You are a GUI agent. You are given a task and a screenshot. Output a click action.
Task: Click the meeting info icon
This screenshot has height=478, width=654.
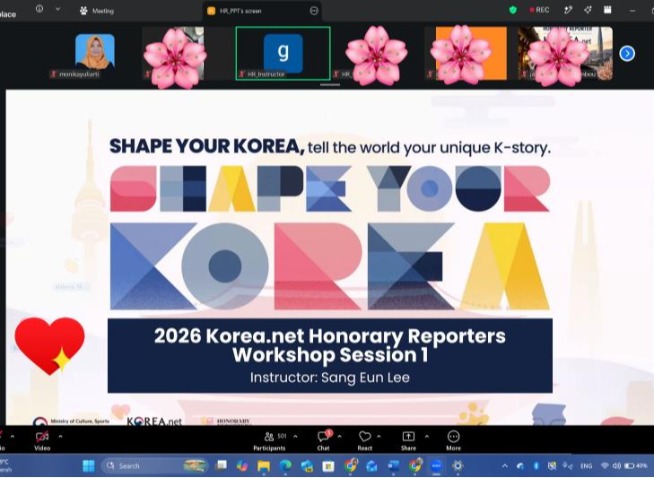39,9
